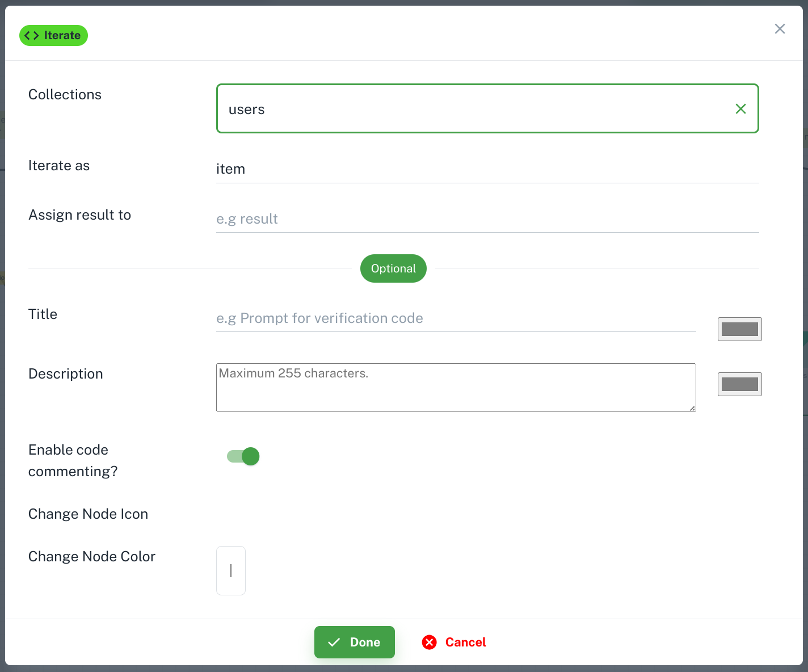Image resolution: width=808 pixels, height=672 pixels.
Task: Click the gray button beside Description field
Action: point(739,384)
